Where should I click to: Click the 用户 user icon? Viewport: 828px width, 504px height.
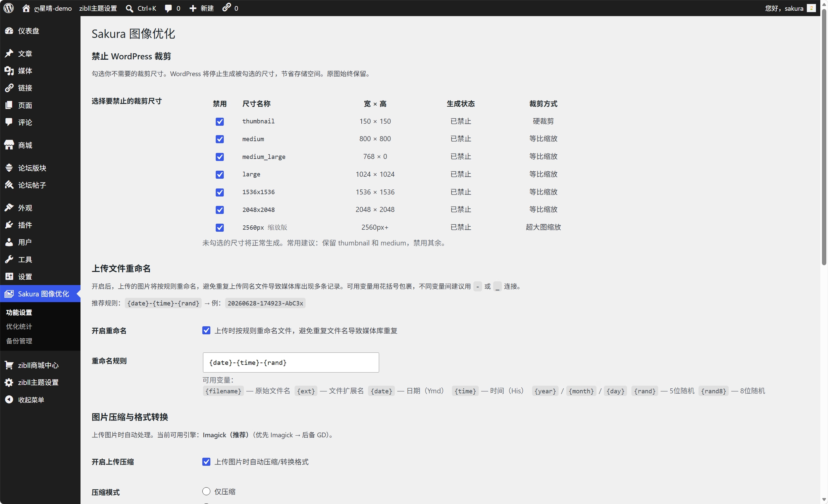coord(9,242)
